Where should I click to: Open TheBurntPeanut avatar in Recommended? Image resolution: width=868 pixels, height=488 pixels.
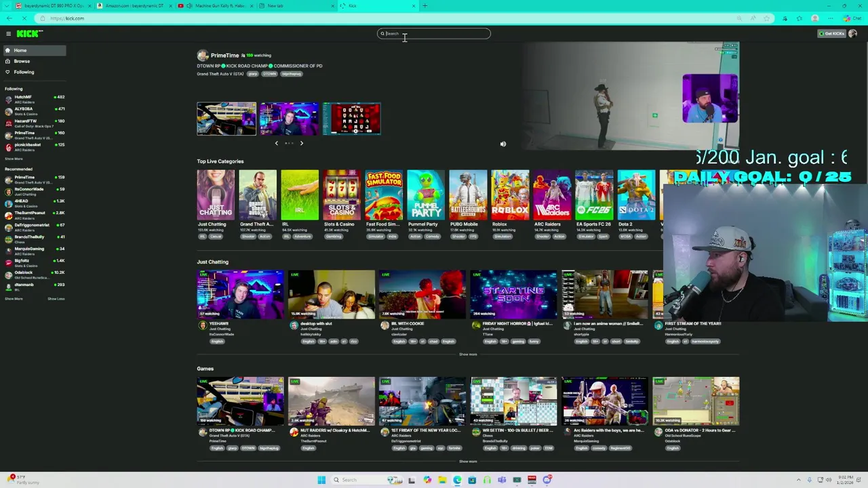coord(9,215)
